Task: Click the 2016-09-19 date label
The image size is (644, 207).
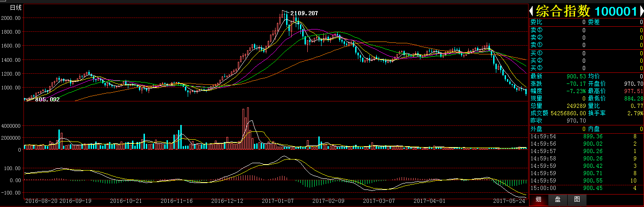Action: click(76, 201)
